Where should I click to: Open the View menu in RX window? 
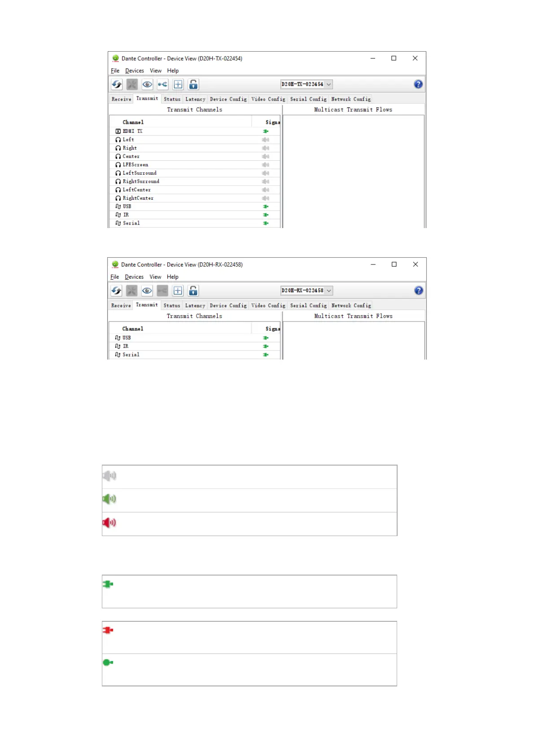pos(155,277)
